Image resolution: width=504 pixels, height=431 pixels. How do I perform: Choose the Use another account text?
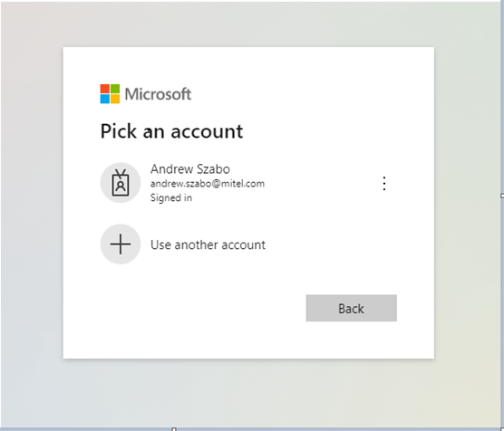pos(208,244)
